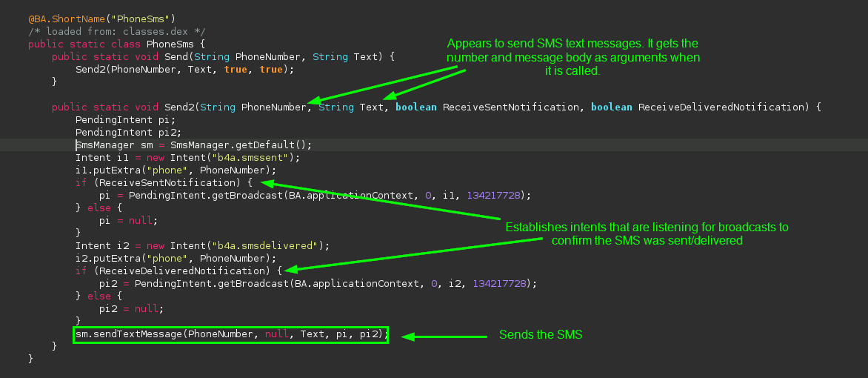Click the Send2 method name in its signature
868x378 pixels.
(179, 107)
